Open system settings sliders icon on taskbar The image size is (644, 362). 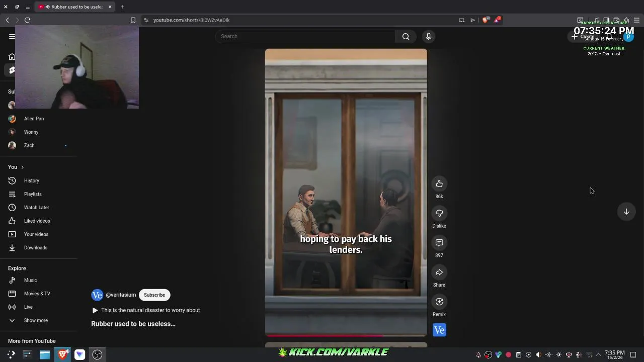[x=27, y=354]
